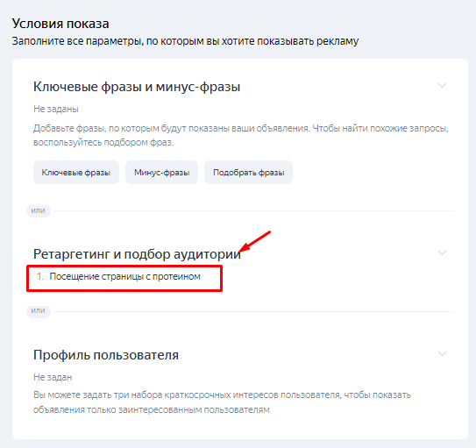Image resolution: width=476 pixels, height=448 pixels.
Task: Click the Заполните все параметры subtitle
Action: pos(185,41)
